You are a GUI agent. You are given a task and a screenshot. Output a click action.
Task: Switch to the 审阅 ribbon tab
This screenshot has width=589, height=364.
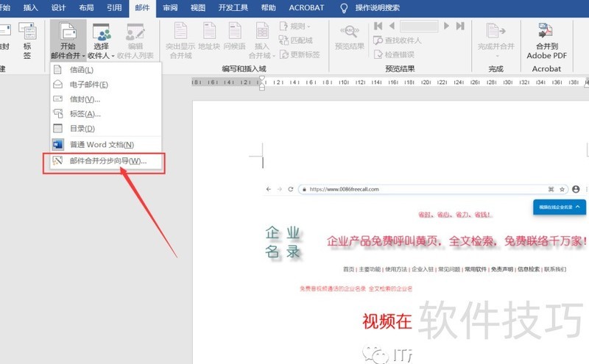[x=170, y=7]
